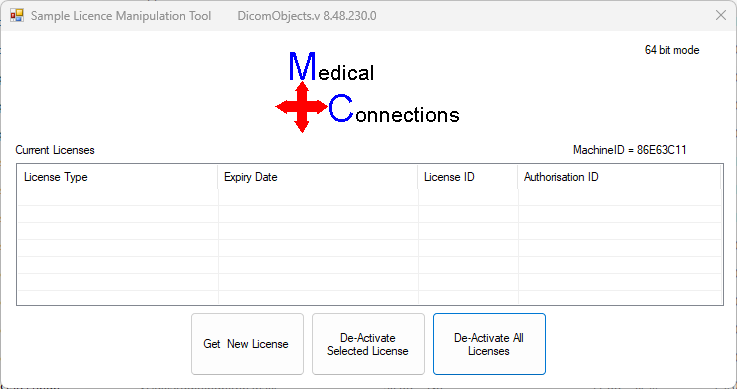737x389 pixels.
Task: Click the License Type column header
Action: [118, 177]
